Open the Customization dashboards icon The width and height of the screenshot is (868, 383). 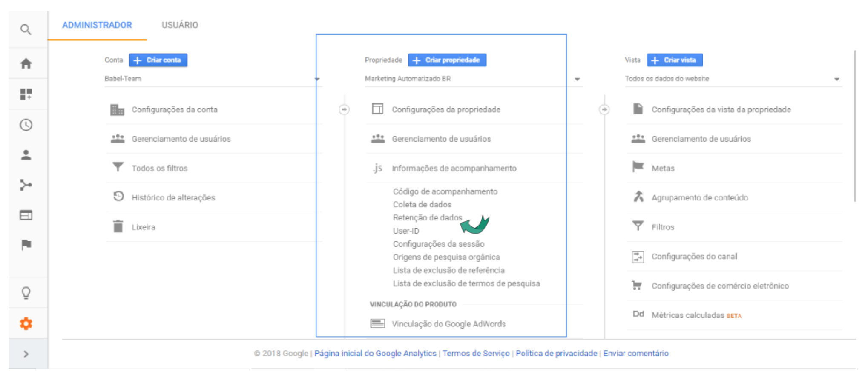pos(26,94)
